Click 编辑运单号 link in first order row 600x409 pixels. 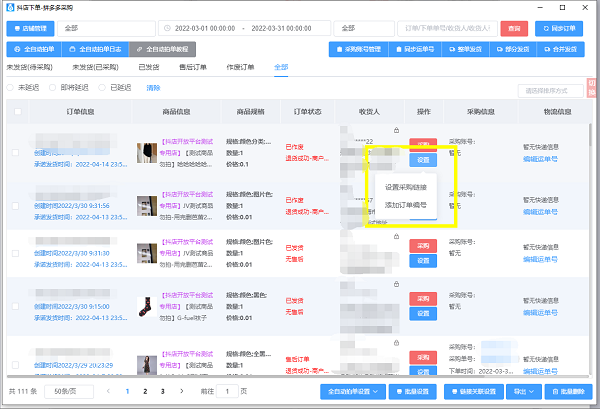(540, 159)
